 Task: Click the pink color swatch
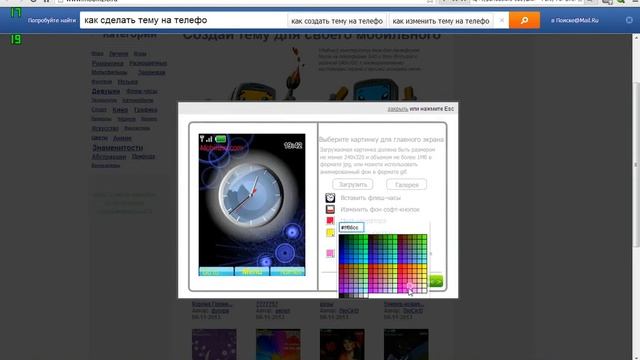tap(330, 253)
